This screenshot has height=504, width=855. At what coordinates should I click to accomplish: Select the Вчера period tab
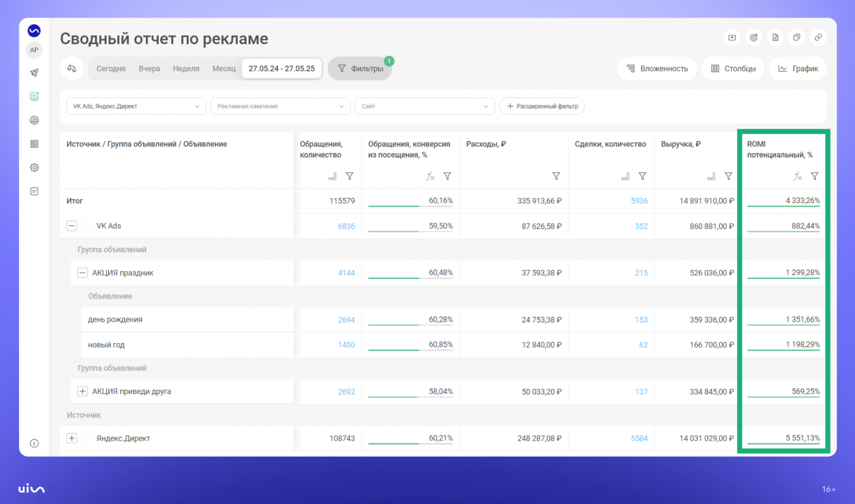tap(149, 68)
